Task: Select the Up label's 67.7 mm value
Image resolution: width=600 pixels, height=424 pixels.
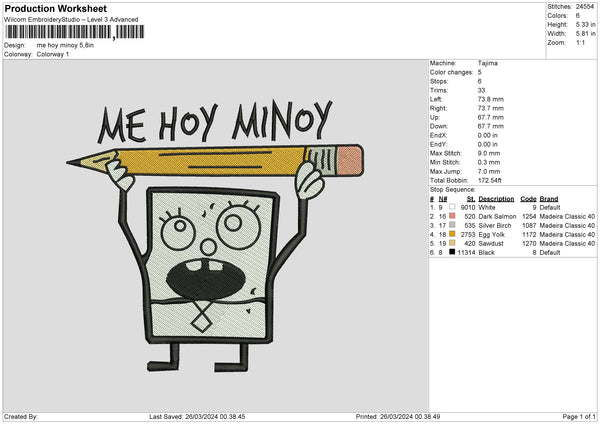Action: (x=491, y=117)
